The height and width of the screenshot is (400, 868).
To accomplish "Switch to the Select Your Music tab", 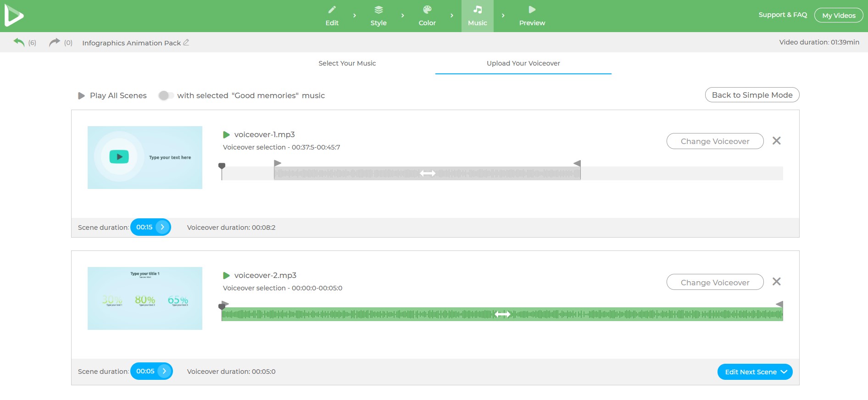I will 347,63.
